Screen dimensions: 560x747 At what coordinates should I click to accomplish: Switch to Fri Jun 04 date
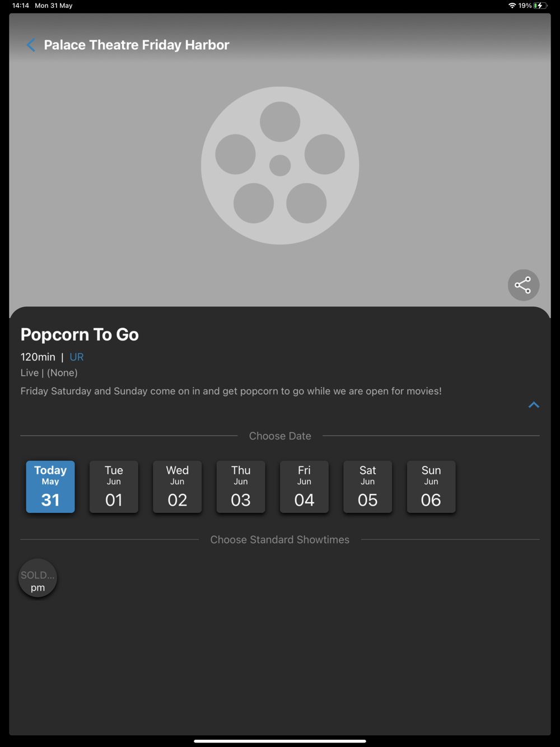click(x=304, y=487)
